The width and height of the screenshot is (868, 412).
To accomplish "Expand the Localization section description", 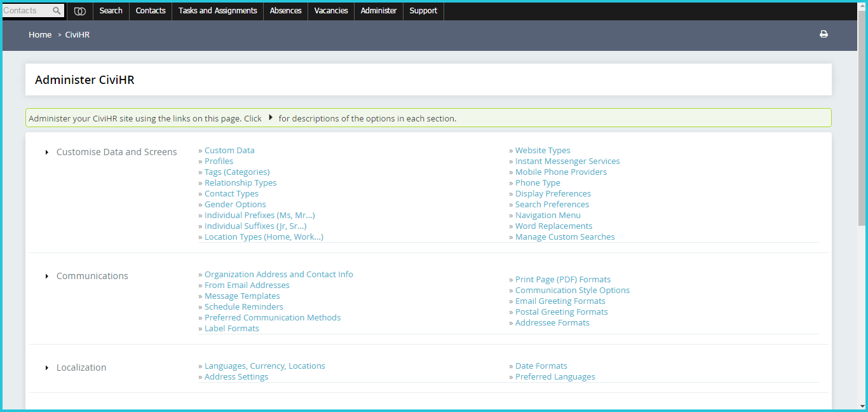I will (47, 367).
